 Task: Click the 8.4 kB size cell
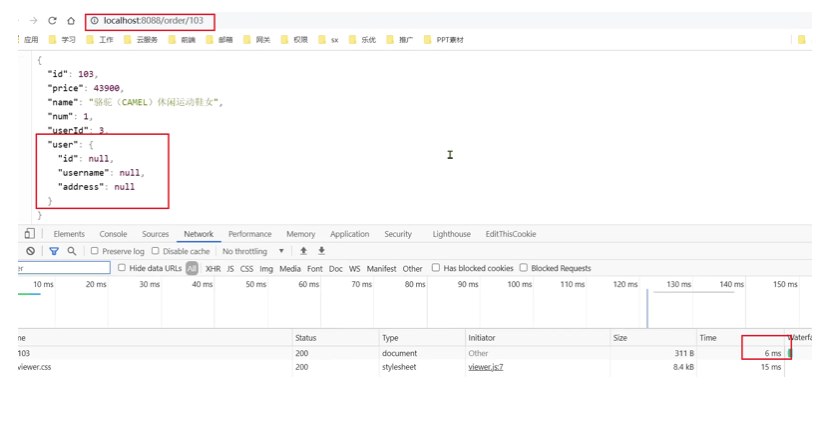(683, 367)
